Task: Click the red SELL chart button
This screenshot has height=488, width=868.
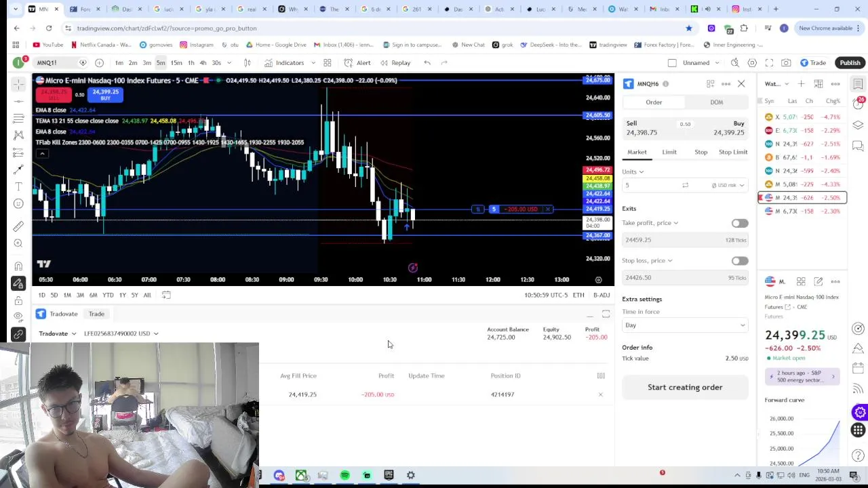Action: coord(54,95)
